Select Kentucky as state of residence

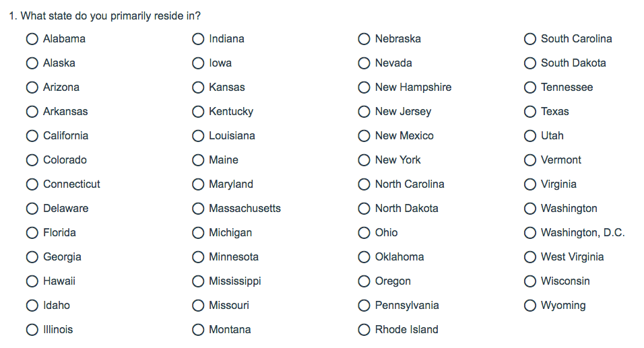[198, 112]
